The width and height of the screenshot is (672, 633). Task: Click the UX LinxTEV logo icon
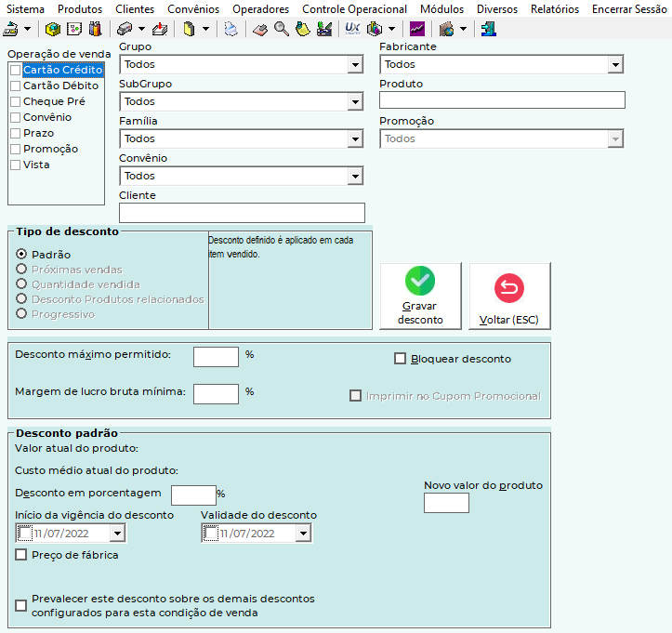tap(352, 29)
